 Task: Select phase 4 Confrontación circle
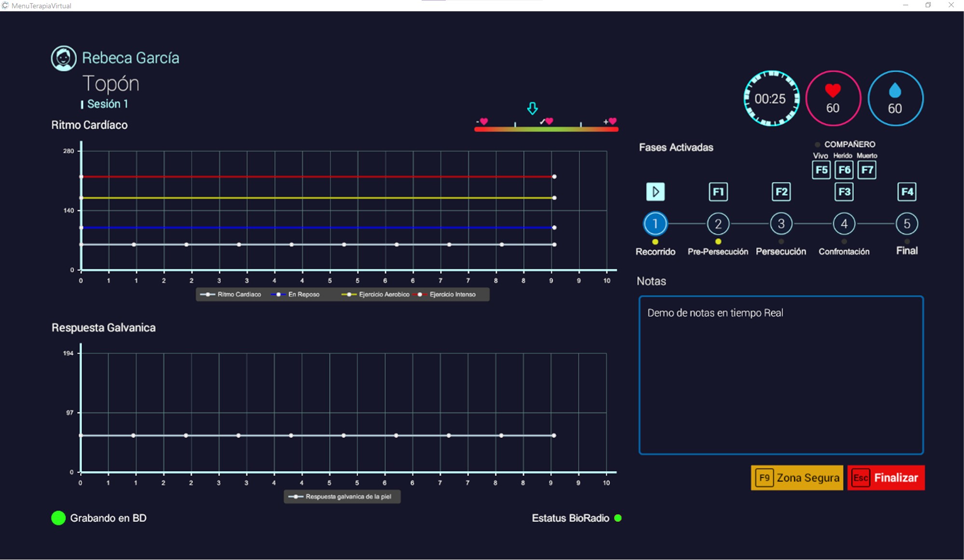tap(844, 224)
